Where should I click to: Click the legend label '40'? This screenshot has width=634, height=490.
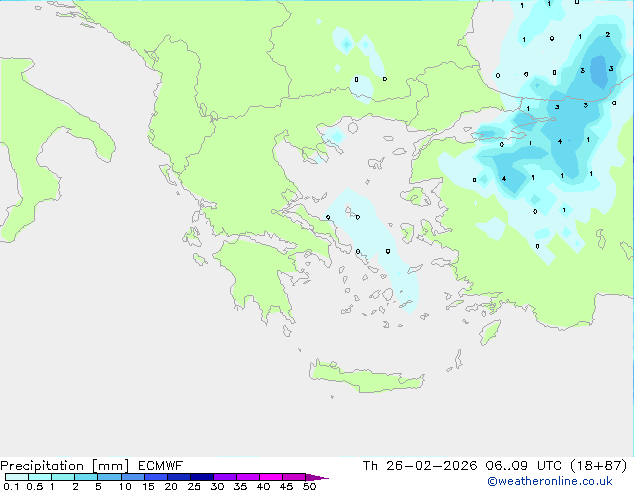tap(263, 486)
